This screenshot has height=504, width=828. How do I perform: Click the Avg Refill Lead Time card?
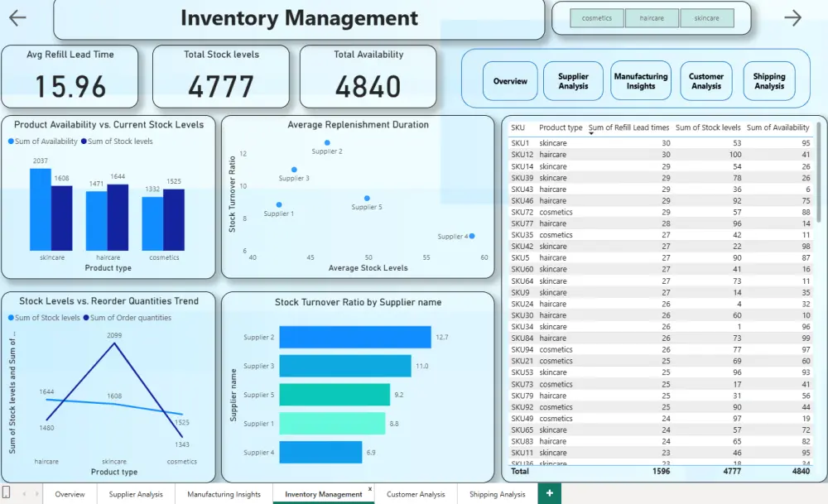point(70,76)
